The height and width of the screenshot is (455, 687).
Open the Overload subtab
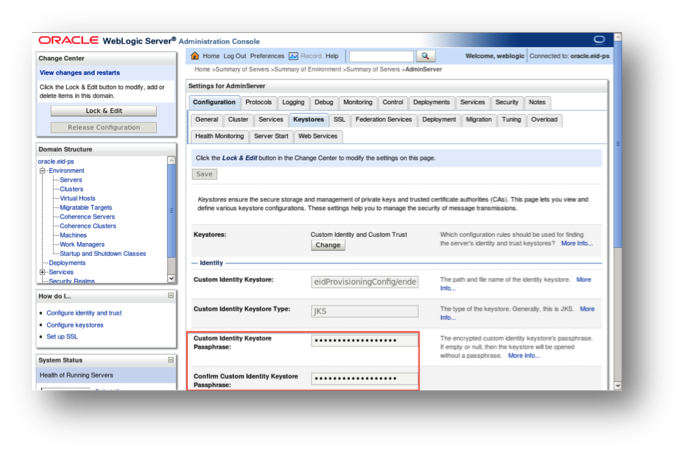pos(545,120)
